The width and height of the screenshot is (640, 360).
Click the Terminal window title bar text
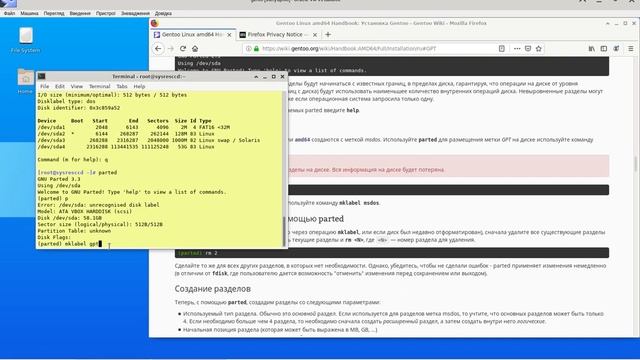coord(149,76)
